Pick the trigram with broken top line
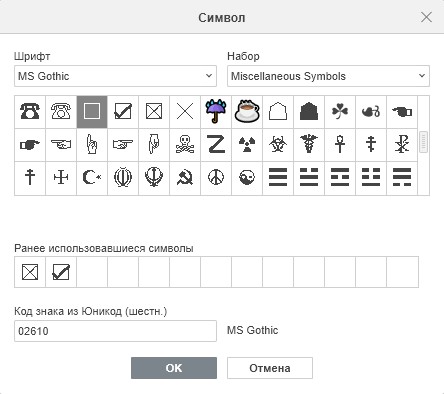Viewport: 444px width, 394px height. coord(309,178)
